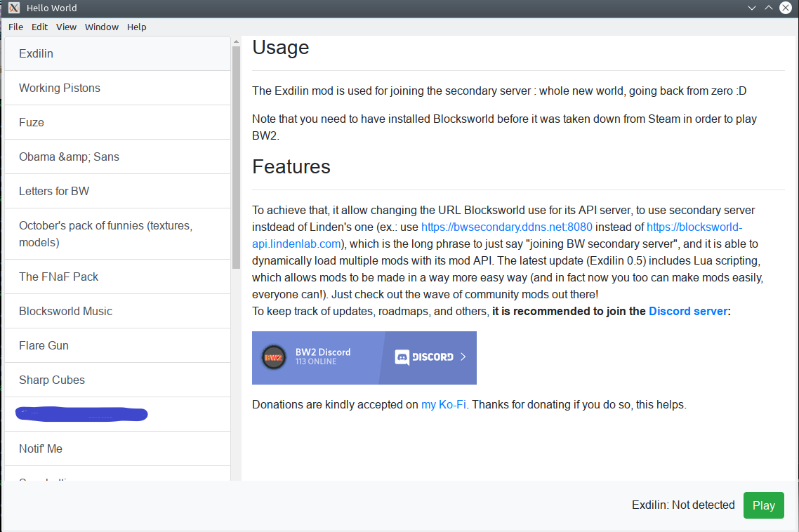Select the Fuze mod
This screenshot has height=532, width=799.
[x=117, y=122]
